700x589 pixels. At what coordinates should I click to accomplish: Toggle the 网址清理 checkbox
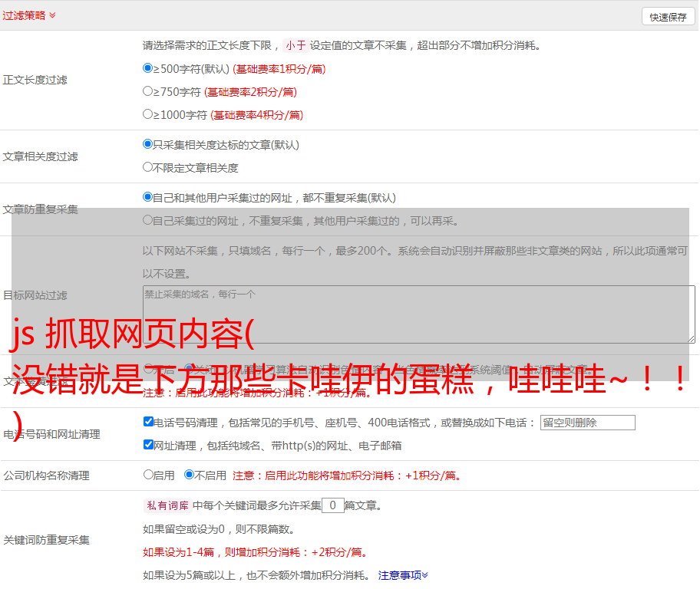(x=149, y=445)
